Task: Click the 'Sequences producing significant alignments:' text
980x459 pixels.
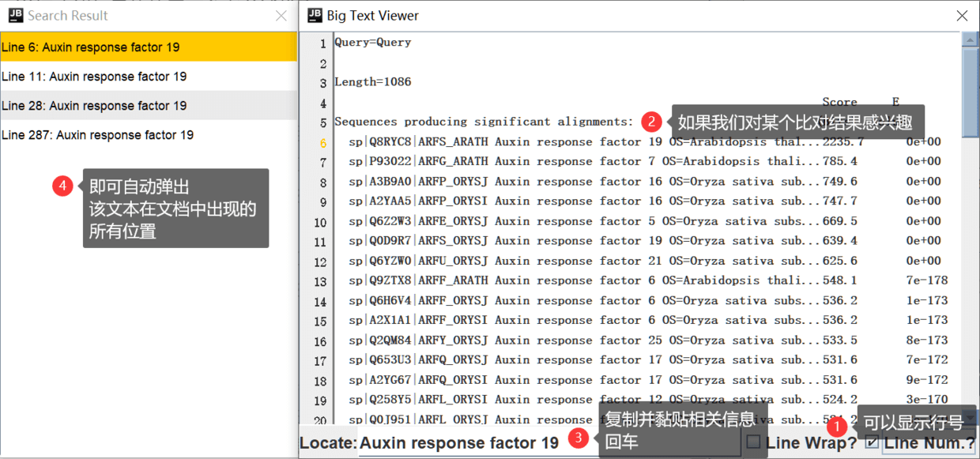Action: coord(484,122)
